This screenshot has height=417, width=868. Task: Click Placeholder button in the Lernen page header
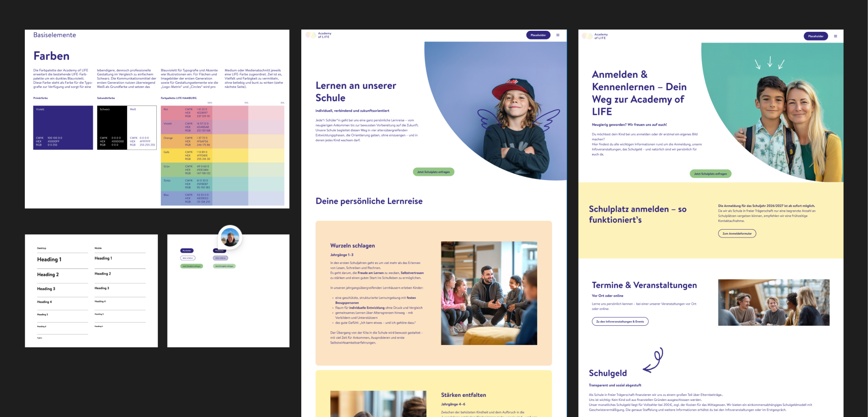tap(538, 35)
